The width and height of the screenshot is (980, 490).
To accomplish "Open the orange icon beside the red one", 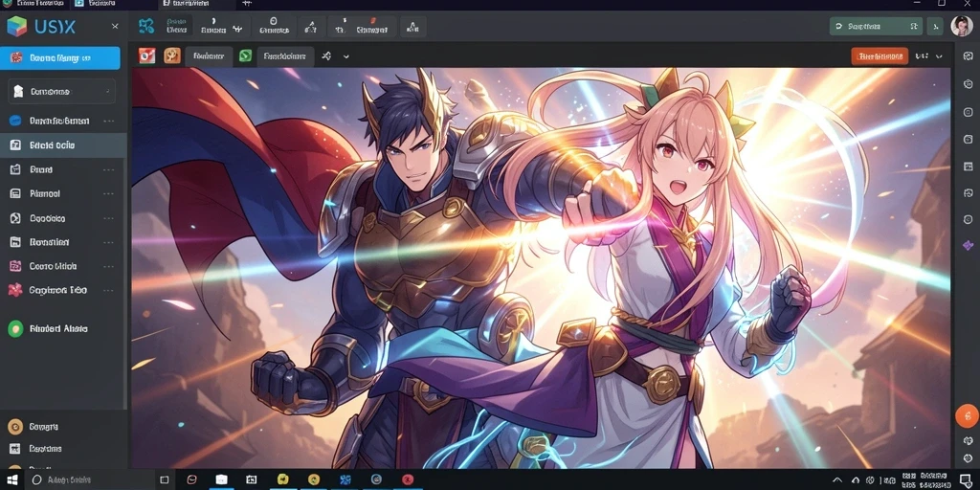I will click(172, 56).
